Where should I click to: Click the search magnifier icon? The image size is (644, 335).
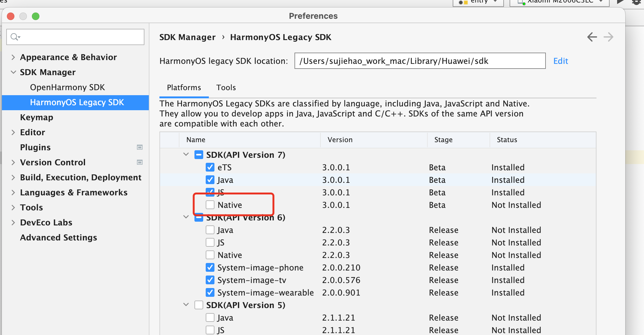pos(14,37)
